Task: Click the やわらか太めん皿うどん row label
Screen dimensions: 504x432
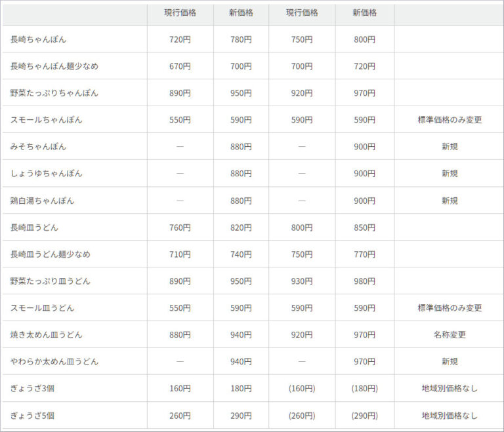Action: click(x=54, y=362)
